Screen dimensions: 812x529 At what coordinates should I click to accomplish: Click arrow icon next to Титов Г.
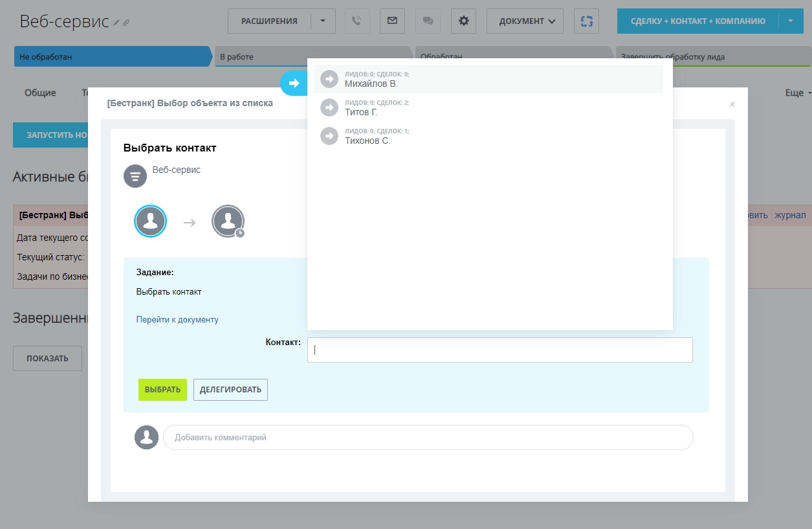tap(329, 107)
